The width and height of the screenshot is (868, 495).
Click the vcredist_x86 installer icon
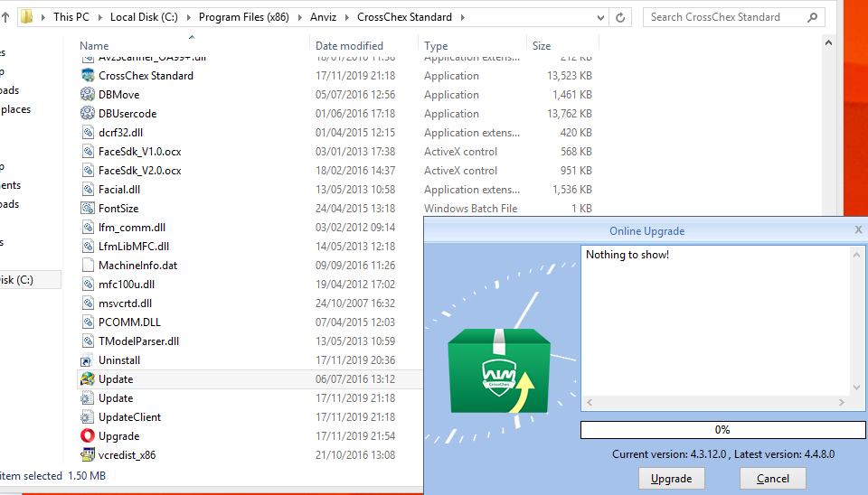(x=88, y=454)
